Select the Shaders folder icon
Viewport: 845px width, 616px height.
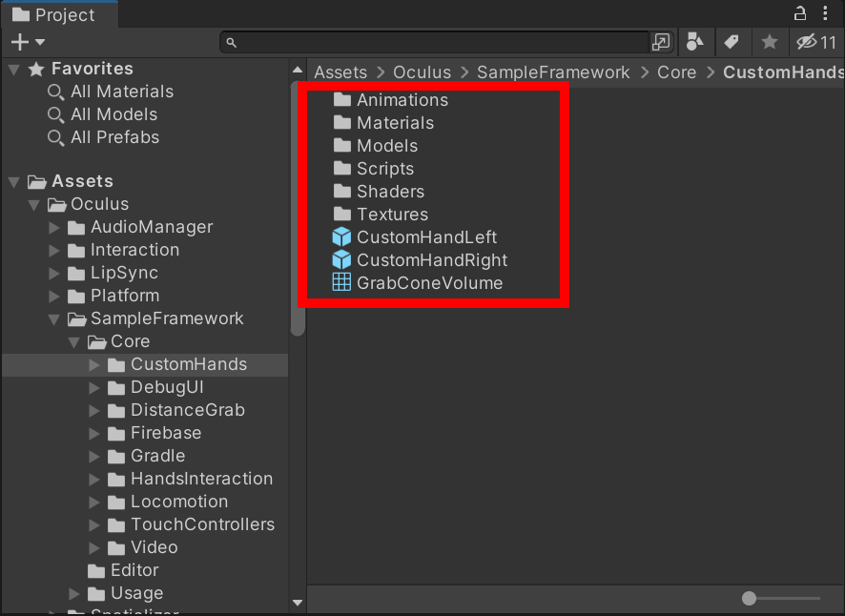point(341,192)
